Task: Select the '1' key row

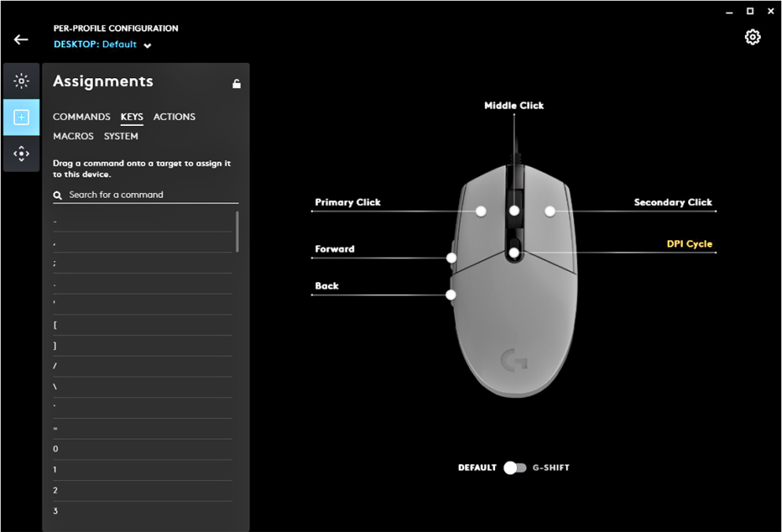Action: 143,471
